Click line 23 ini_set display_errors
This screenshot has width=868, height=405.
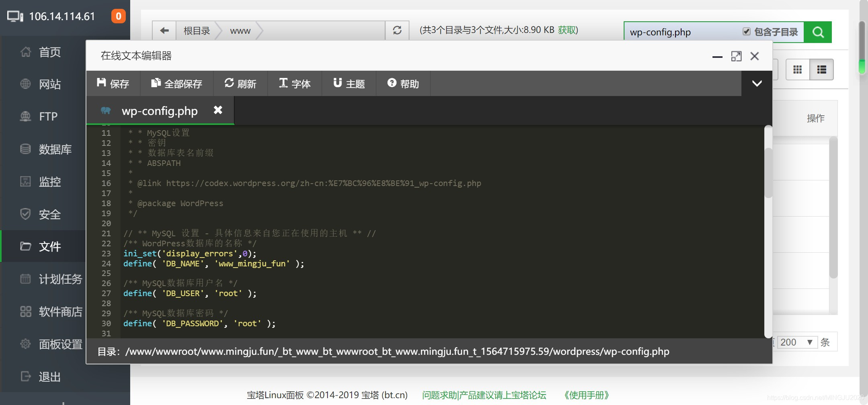click(x=190, y=254)
